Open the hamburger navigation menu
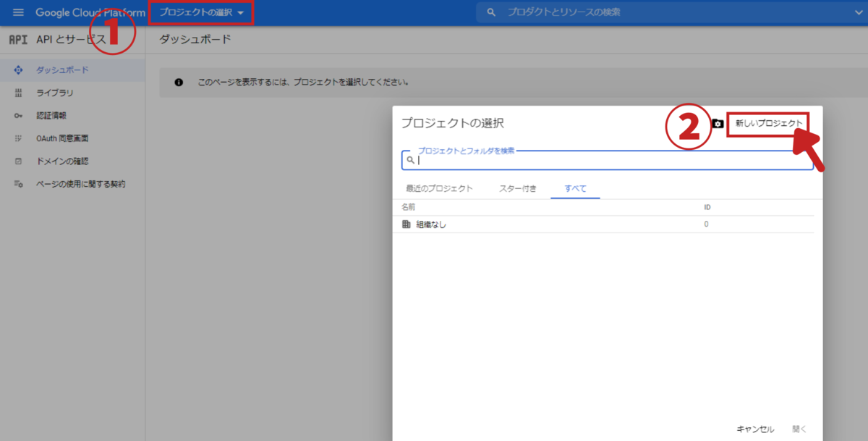 18,12
